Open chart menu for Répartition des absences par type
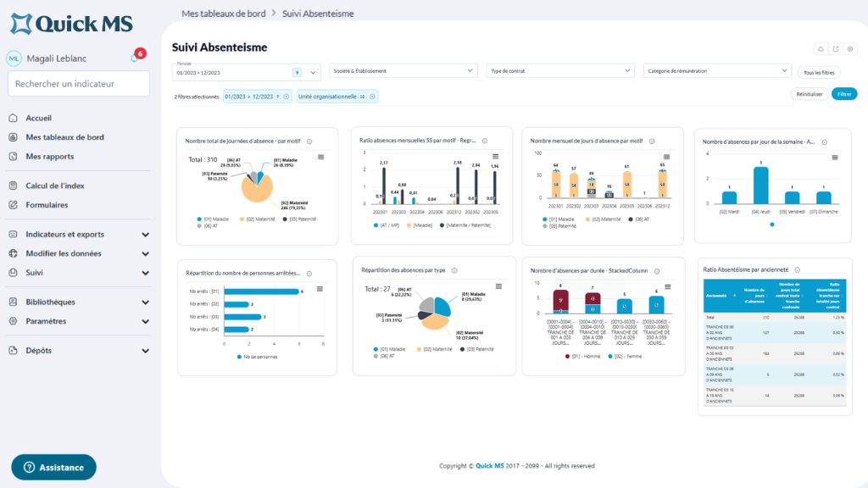The height and width of the screenshot is (488, 868). [498, 286]
